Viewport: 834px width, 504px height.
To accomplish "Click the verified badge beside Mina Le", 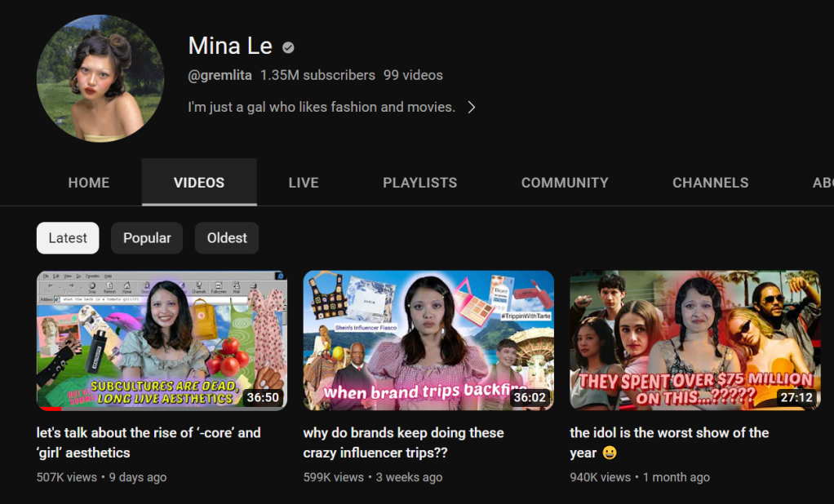I will coord(288,47).
